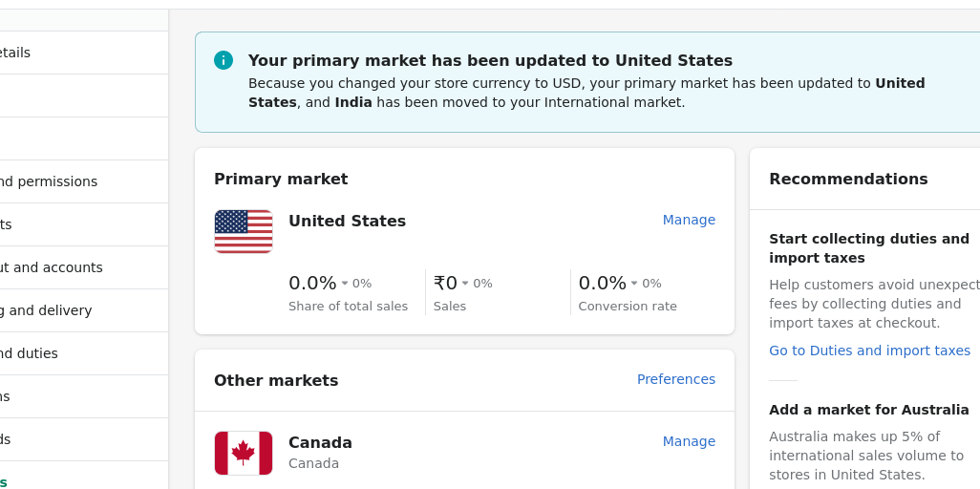Open the permissions settings menu item
Image resolution: width=980 pixels, height=489 pixels.
(49, 181)
